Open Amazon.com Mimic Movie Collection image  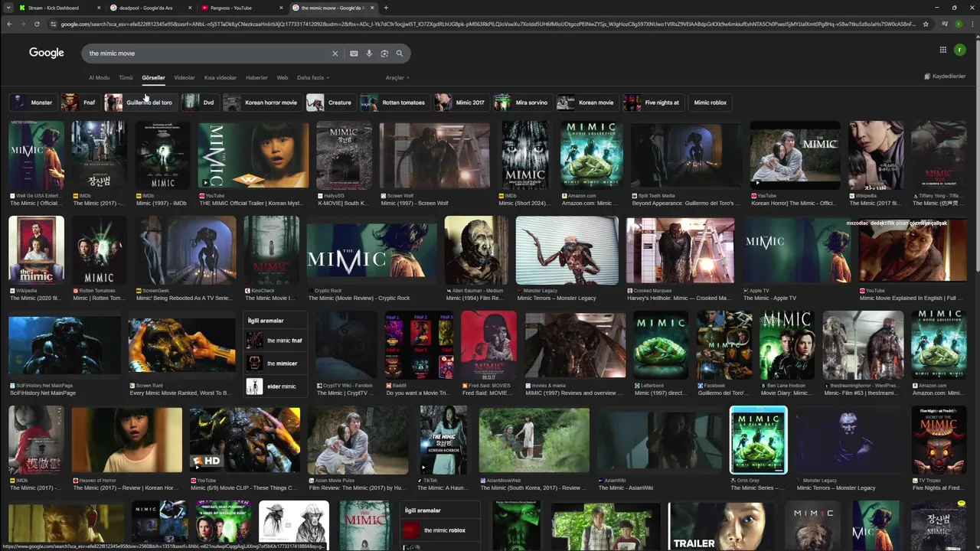coord(592,155)
